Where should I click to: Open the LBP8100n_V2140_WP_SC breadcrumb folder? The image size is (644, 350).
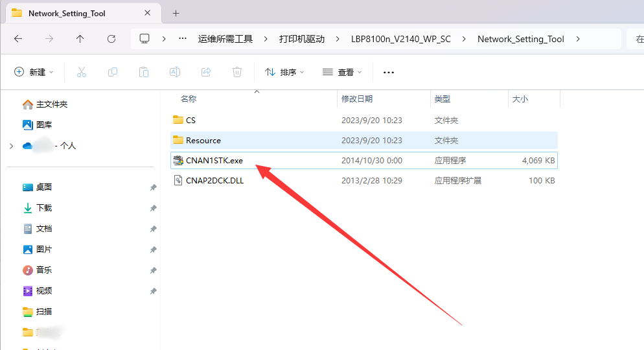pyautogui.click(x=401, y=39)
